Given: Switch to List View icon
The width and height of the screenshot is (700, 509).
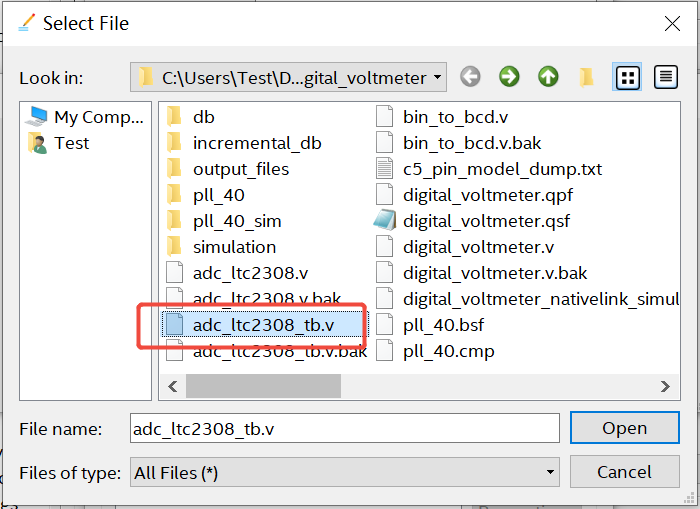Looking at the screenshot, I should click(627, 77).
